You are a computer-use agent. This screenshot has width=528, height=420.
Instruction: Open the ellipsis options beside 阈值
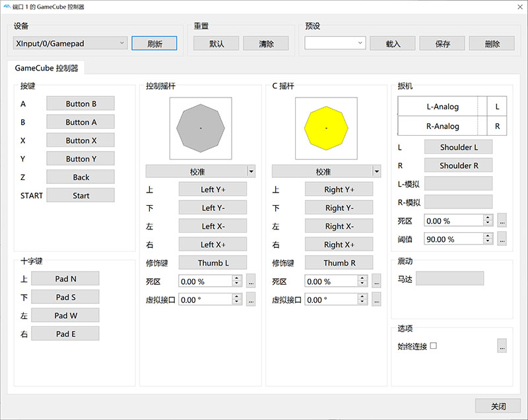tap(502, 239)
